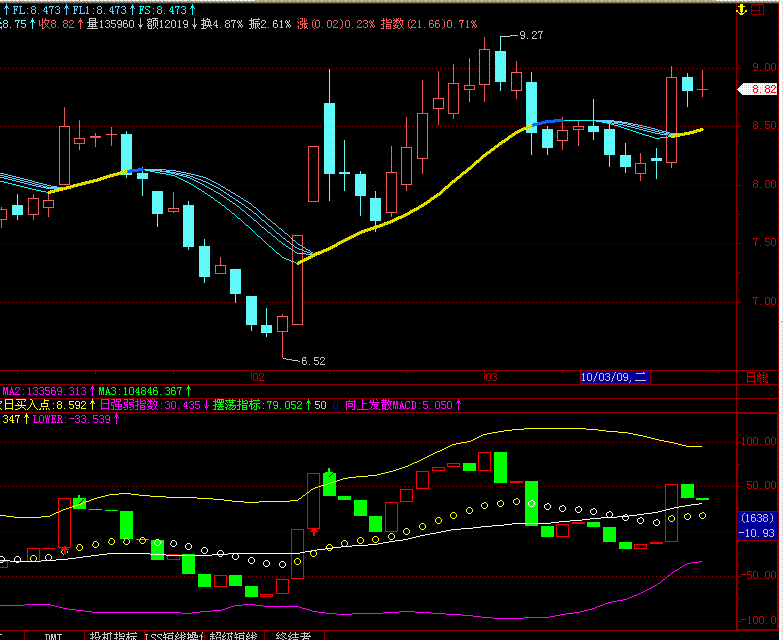The width and height of the screenshot is (783, 640).
Task: Click the 03 month marker on the time axis
Action: (490, 377)
